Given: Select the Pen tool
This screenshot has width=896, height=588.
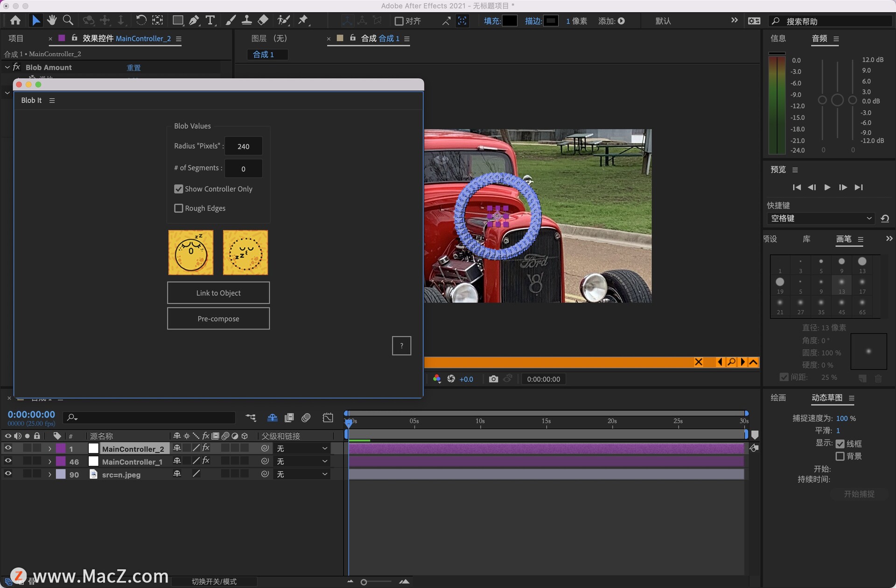Looking at the screenshot, I should [194, 20].
